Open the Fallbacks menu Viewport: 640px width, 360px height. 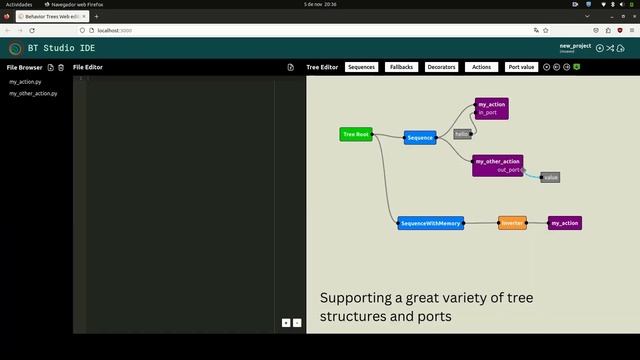401,67
